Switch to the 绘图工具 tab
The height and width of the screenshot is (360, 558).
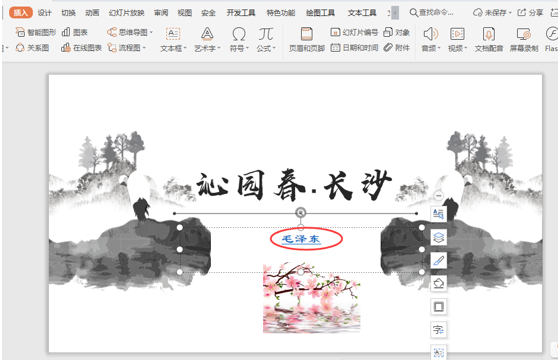click(x=320, y=13)
